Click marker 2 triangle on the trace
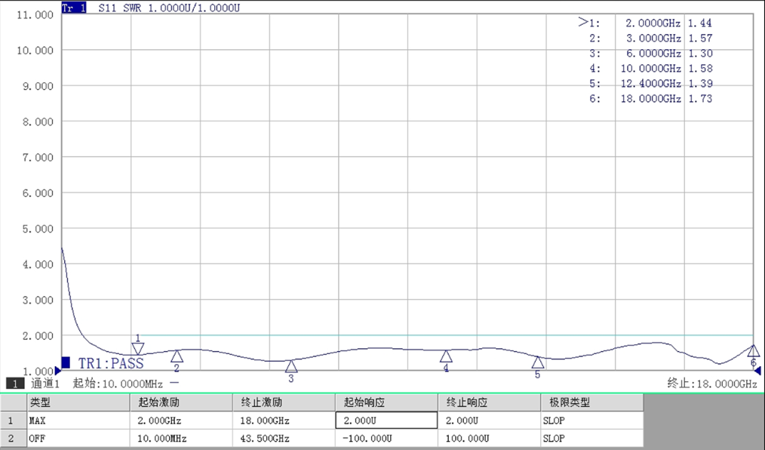Viewport: 765px width, 450px height. click(177, 356)
